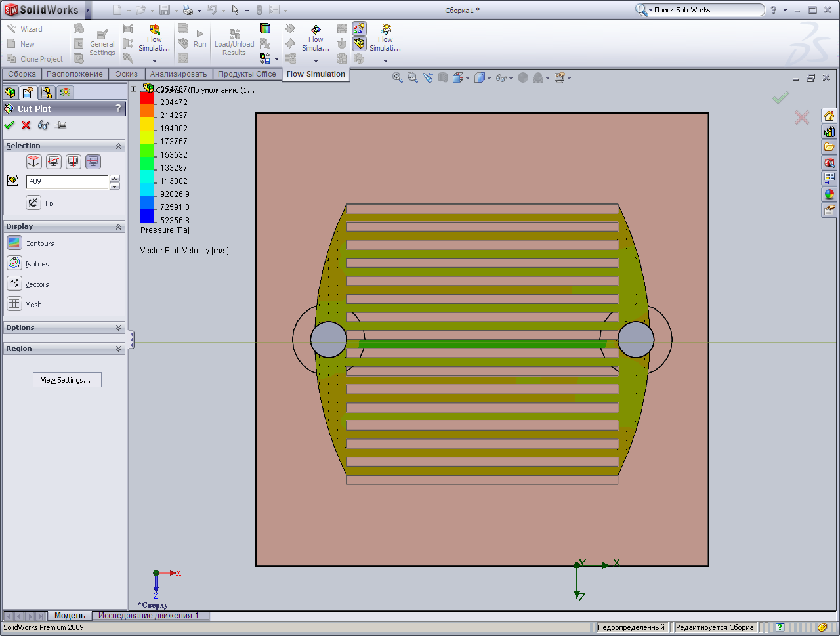Image resolution: width=840 pixels, height=636 pixels.
Task: Click the offset value field showing 409
Action: (67, 182)
